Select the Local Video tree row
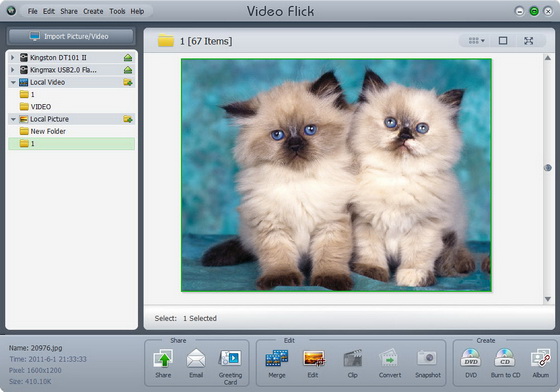Screen dimensions: 560x392 tap(71, 82)
